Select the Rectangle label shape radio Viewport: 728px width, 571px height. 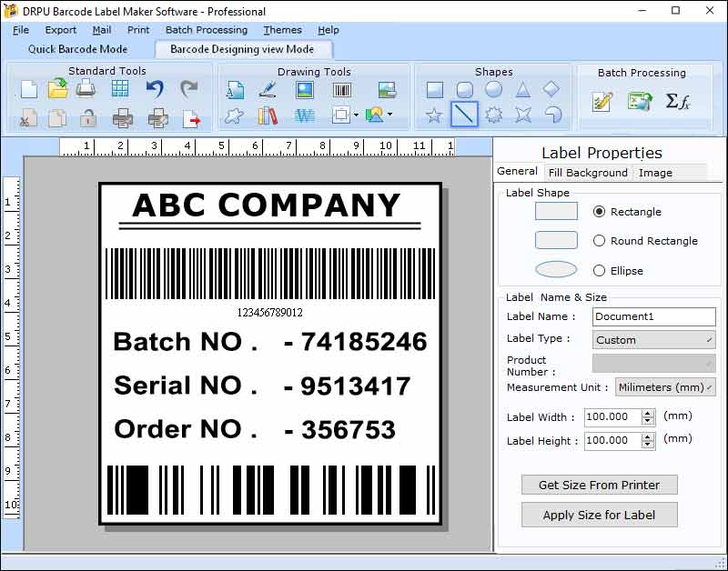pyautogui.click(x=600, y=212)
